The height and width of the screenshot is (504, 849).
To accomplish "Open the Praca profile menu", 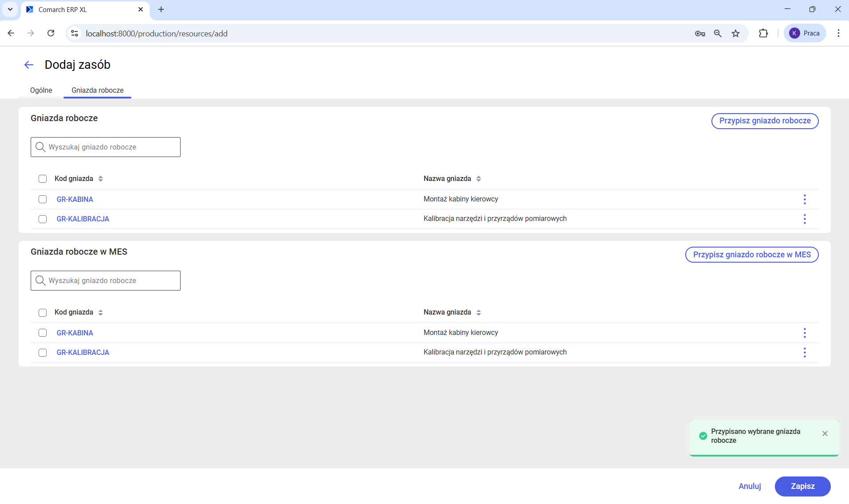I will [x=805, y=33].
